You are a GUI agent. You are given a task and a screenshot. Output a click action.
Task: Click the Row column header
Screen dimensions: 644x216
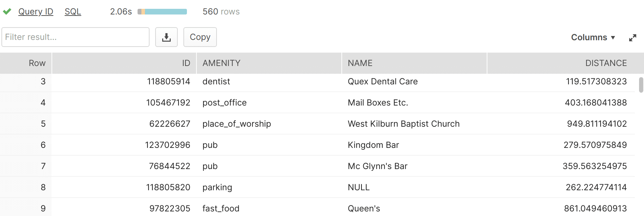[x=26, y=63]
